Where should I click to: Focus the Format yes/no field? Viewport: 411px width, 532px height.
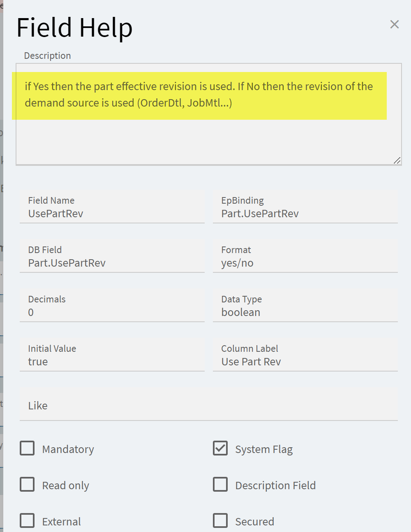305,263
